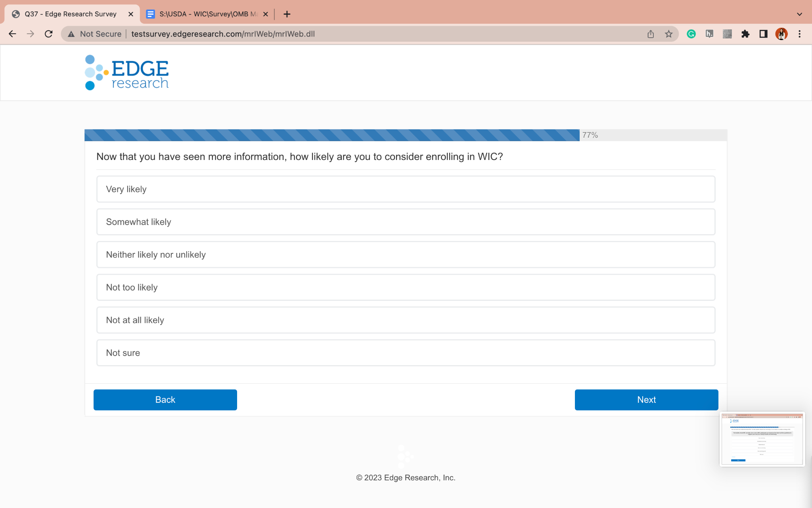Select the "Not at all likely" option
This screenshot has height=508, width=812.
pos(405,320)
